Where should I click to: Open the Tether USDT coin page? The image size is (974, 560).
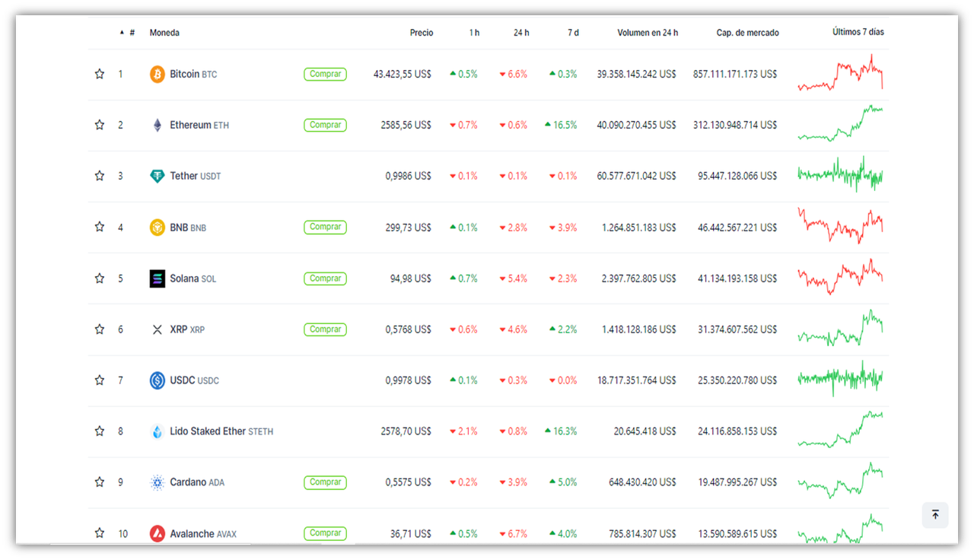point(196,176)
